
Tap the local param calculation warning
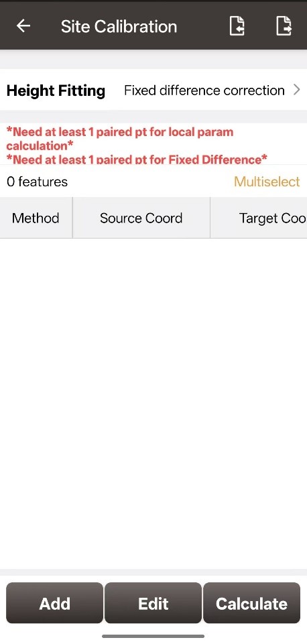120,139
